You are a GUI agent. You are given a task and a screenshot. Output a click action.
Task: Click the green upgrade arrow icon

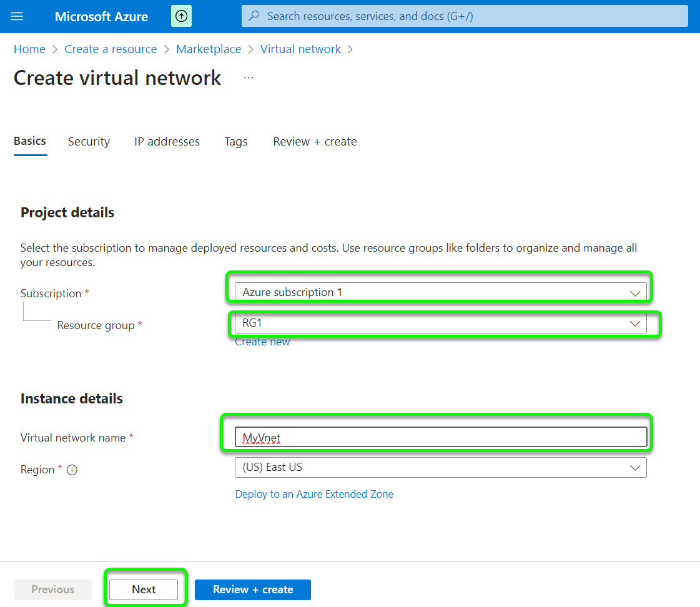pos(181,16)
